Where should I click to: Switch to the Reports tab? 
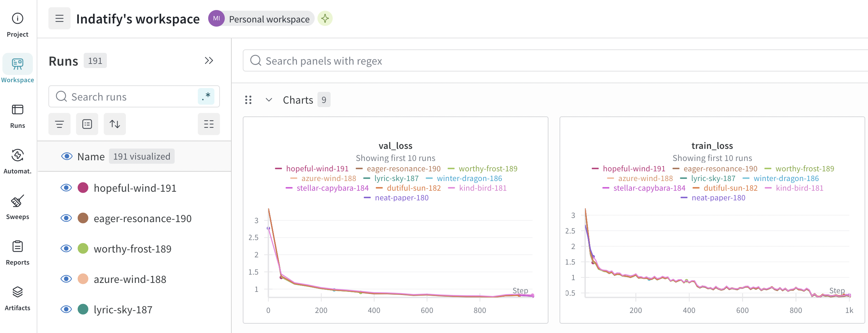(x=17, y=252)
